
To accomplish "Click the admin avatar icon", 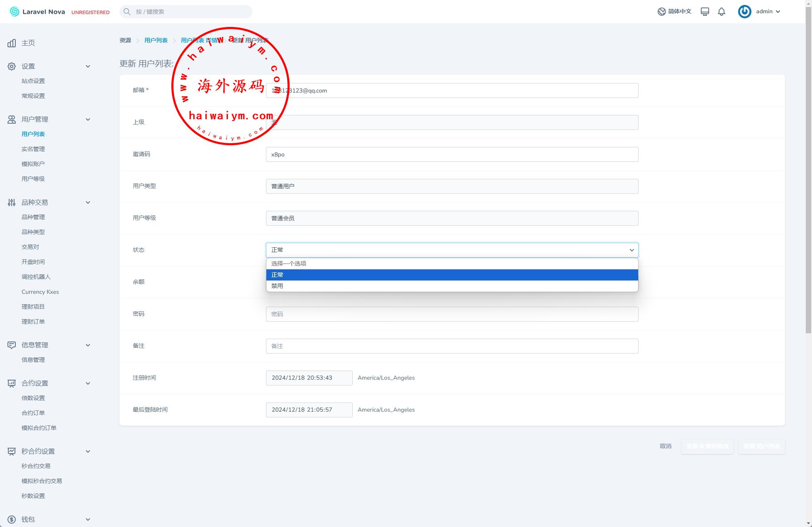I will point(744,12).
